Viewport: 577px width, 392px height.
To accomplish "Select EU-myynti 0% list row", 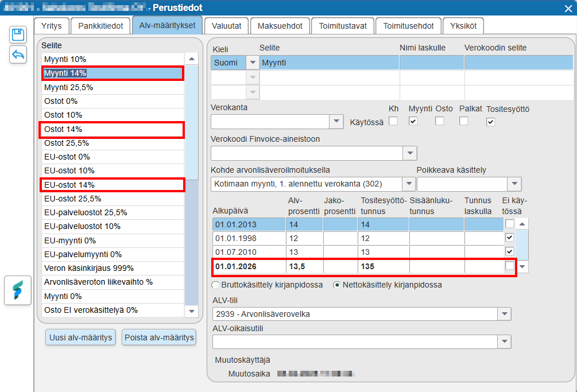I will (113, 240).
